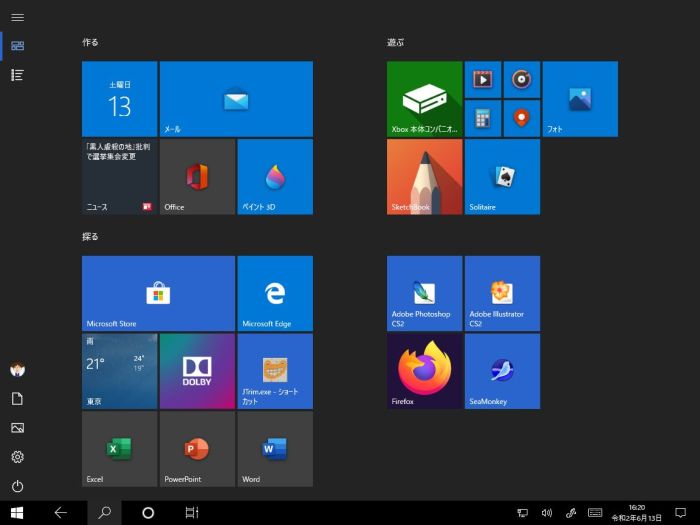The width and height of the screenshot is (700, 525).
Task: Launch the SeaMonkey browser tile
Action: (x=502, y=371)
